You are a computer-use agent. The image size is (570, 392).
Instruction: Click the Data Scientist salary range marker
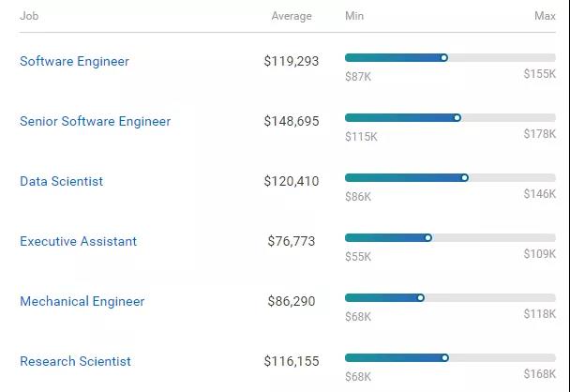coord(465,177)
